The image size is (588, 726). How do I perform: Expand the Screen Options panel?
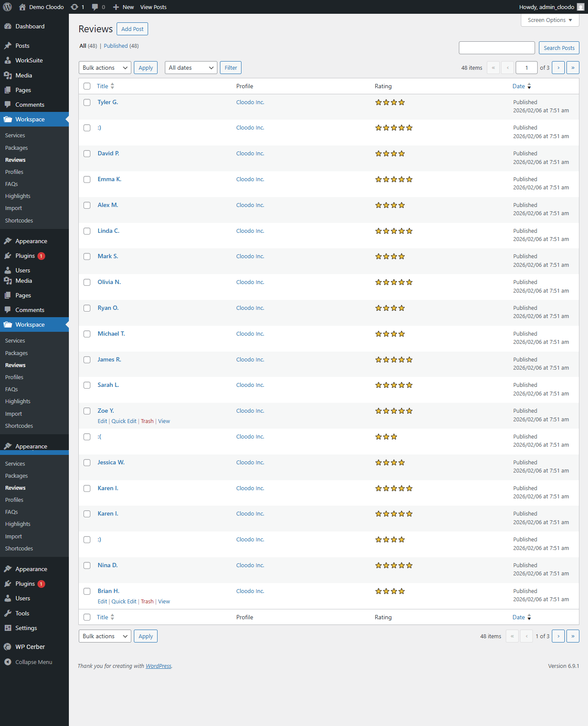(550, 20)
